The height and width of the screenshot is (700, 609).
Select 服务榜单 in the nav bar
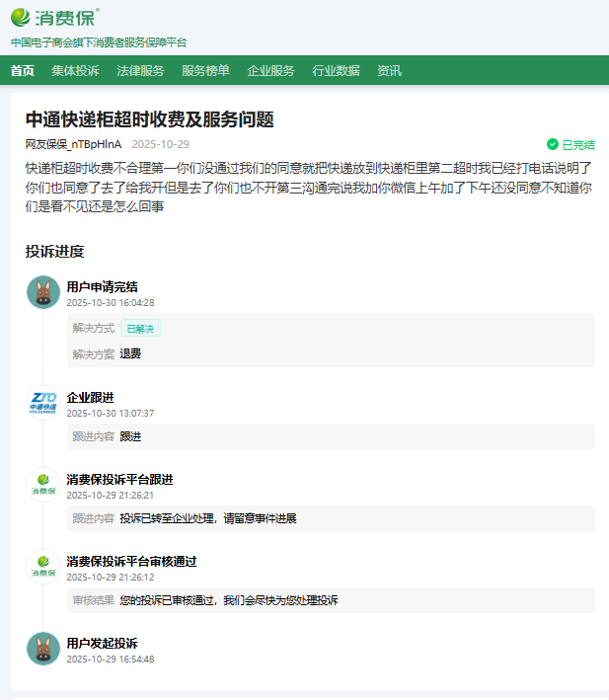[x=205, y=70]
